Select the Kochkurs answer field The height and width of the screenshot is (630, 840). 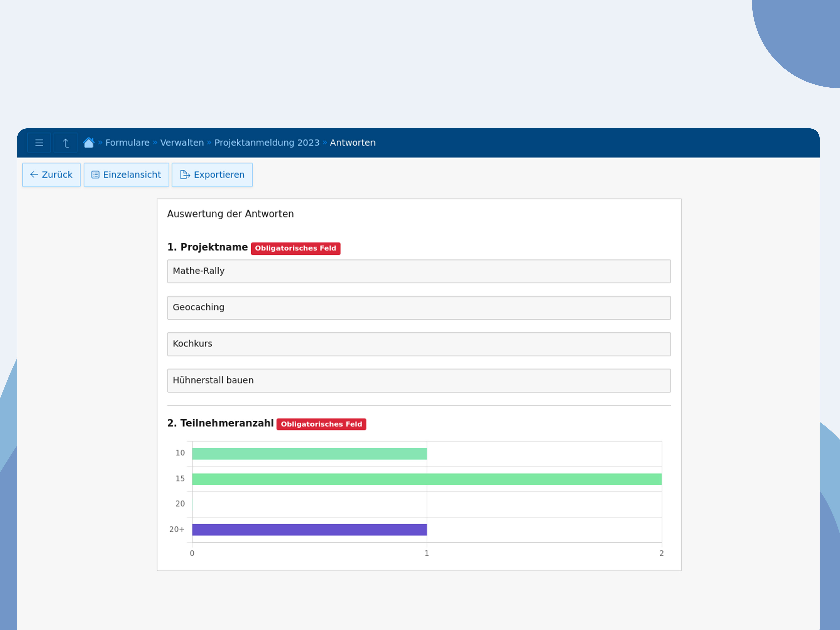[x=419, y=344]
